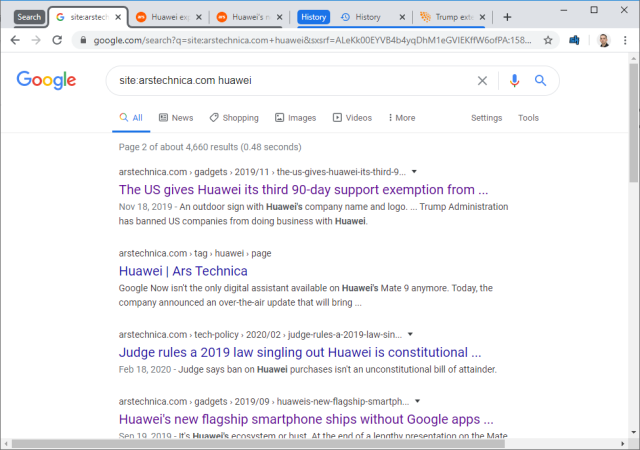Select the History tab group label

[x=313, y=17]
